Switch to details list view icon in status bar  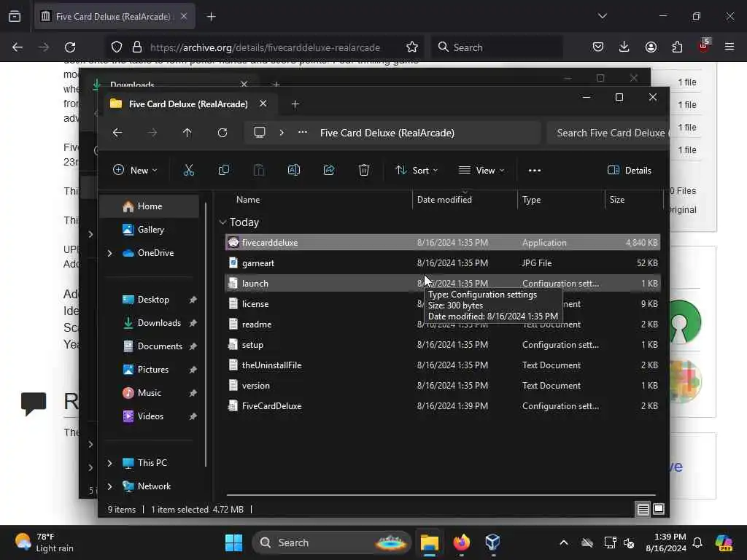click(x=643, y=510)
